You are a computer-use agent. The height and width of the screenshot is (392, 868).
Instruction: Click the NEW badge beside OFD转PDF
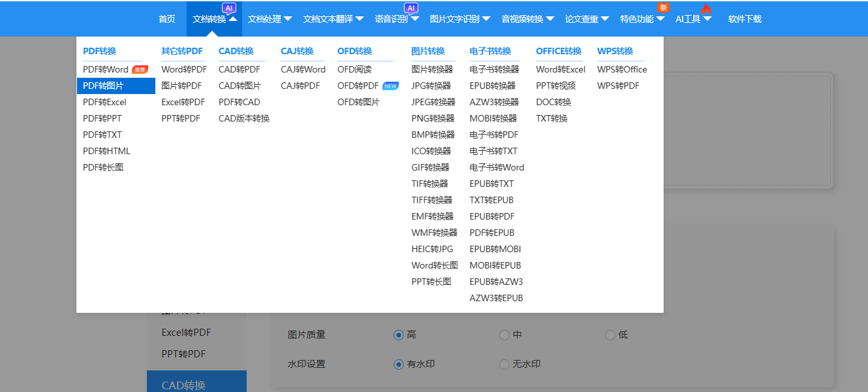point(391,85)
